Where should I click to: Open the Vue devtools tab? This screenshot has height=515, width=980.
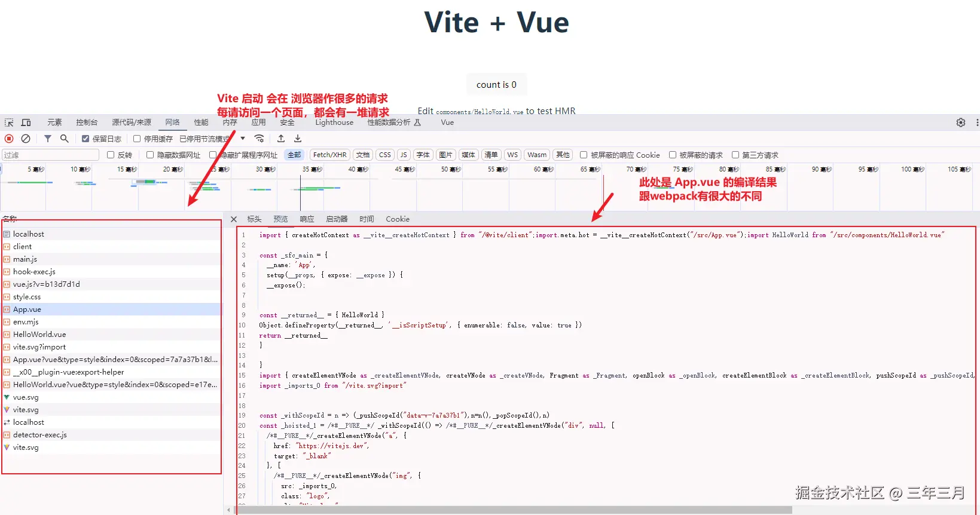pyautogui.click(x=447, y=122)
